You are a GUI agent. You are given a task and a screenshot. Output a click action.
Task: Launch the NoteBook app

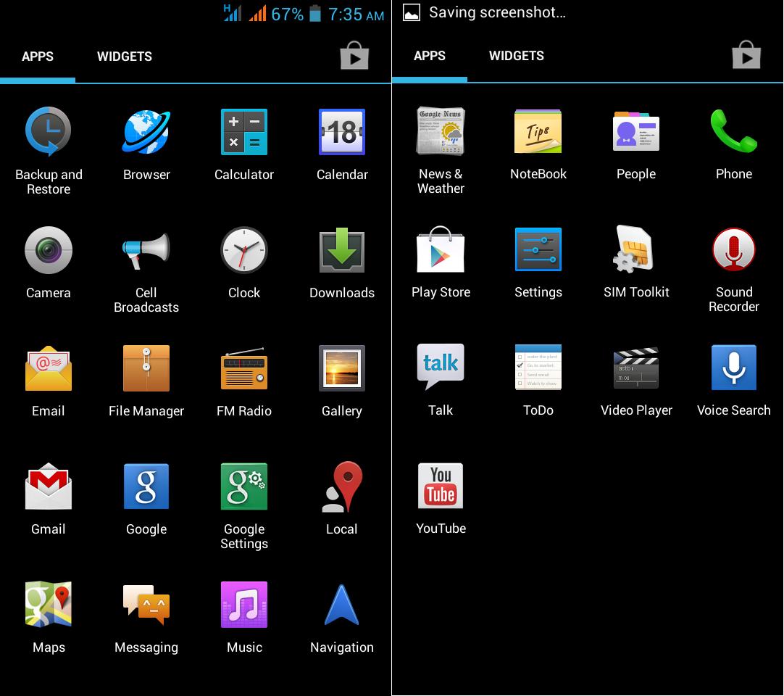pyautogui.click(x=538, y=131)
